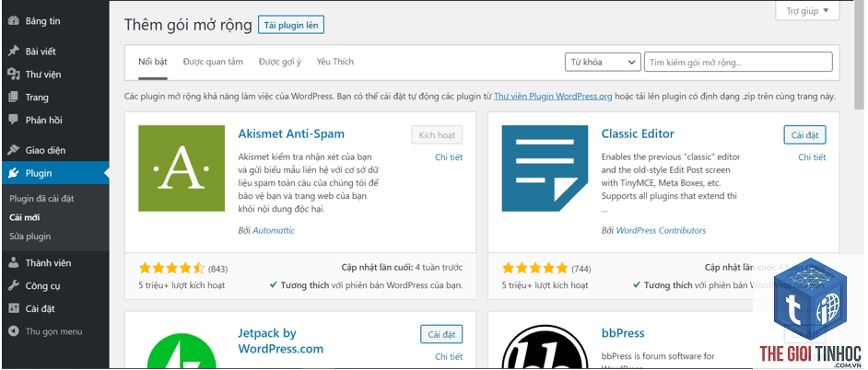Click Classic Editor star rating (744)
The width and height of the screenshot is (868, 370).
(x=534, y=269)
